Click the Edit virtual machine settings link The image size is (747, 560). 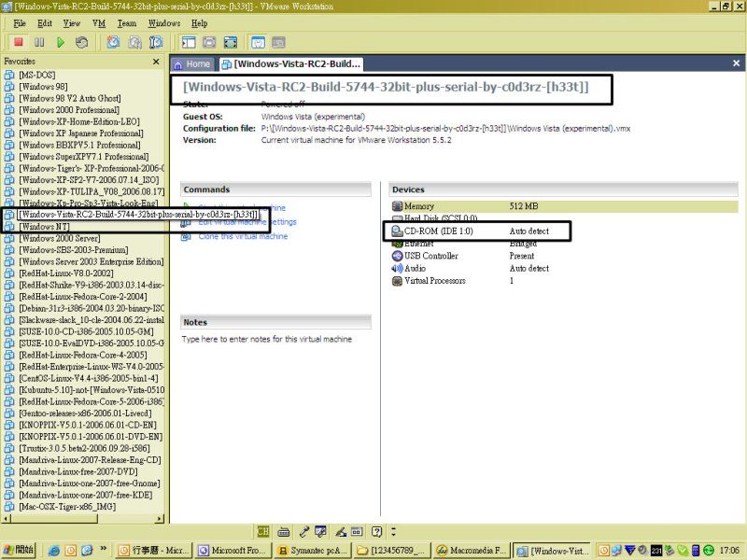coord(247,222)
